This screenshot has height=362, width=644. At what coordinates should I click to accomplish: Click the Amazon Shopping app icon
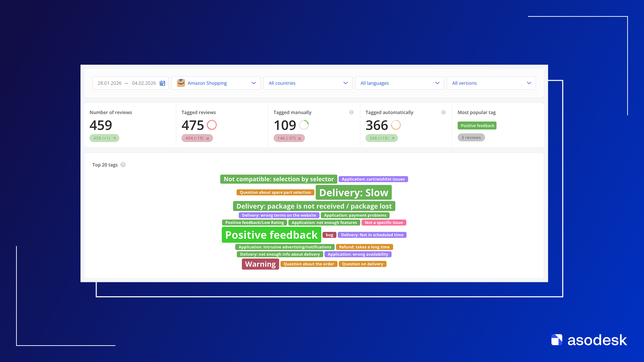pos(181,83)
